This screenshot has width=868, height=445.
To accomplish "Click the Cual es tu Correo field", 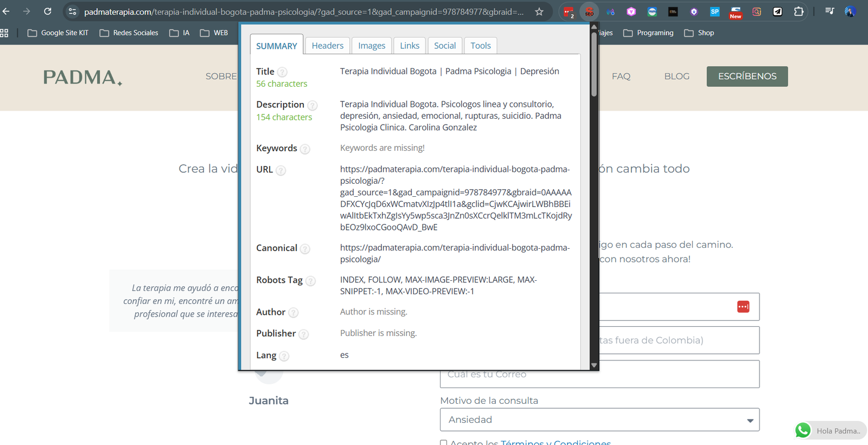I will point(599,374).
